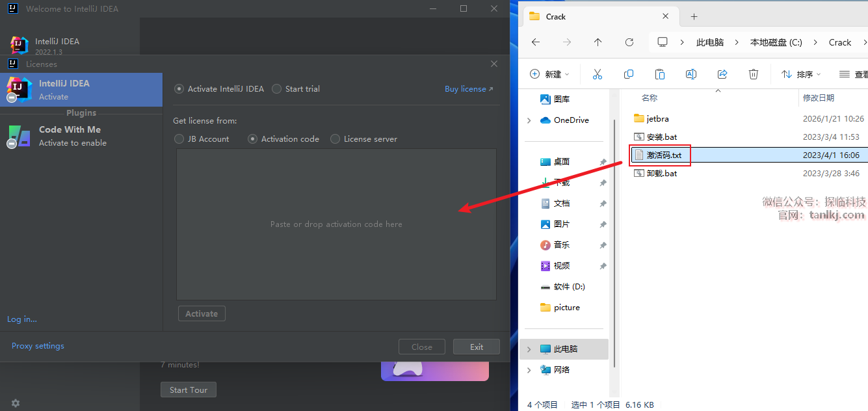Add a new Explorer tab
This screenshot has height=411, width=868.
(694, 16)
